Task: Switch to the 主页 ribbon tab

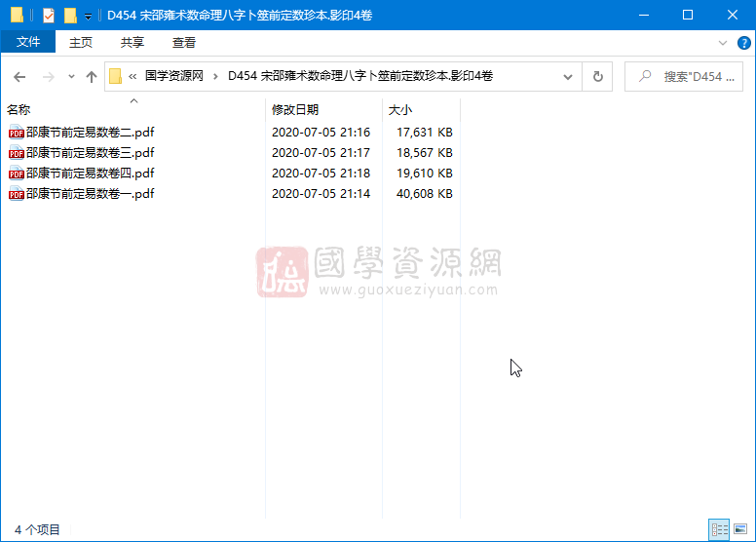Action: tap(81, 43)
